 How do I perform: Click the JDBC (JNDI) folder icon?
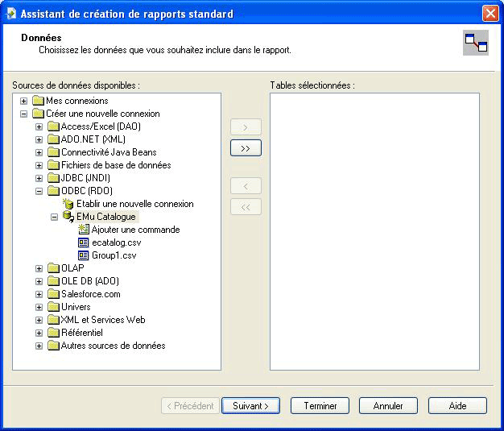point(53,178)
